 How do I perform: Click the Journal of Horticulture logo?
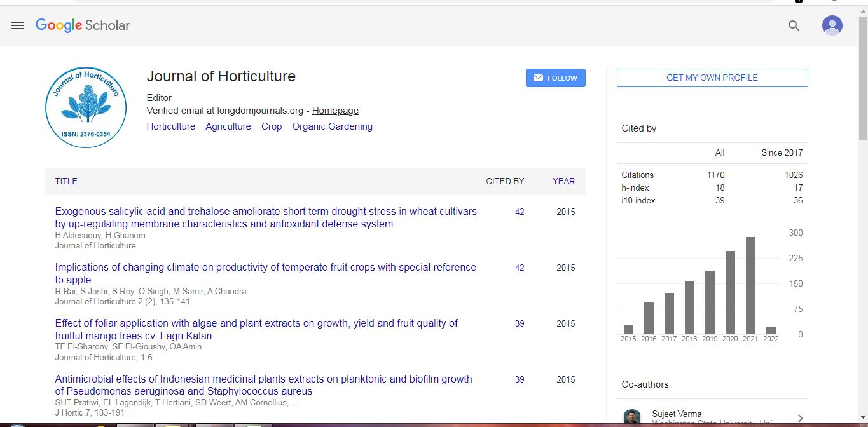coord(86,107)
